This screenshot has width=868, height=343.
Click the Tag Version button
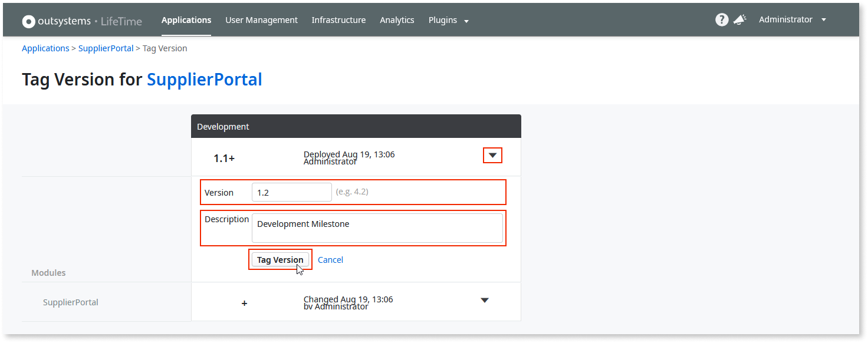(280, 259)
